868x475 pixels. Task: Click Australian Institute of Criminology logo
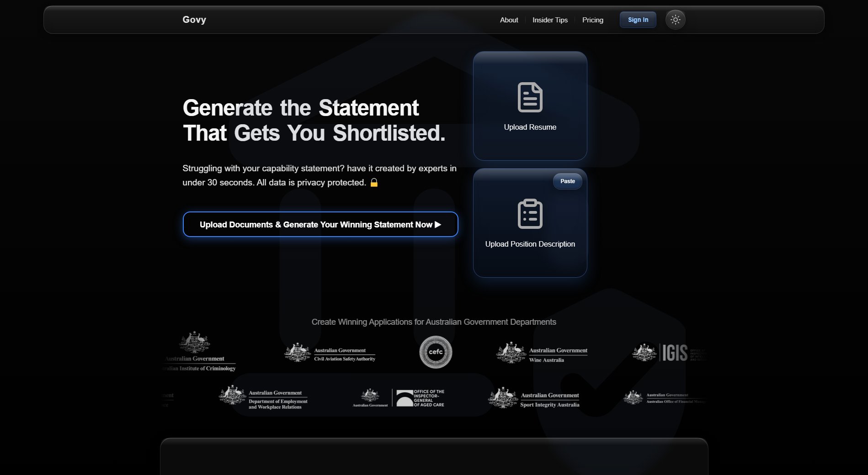pos(200,352)
